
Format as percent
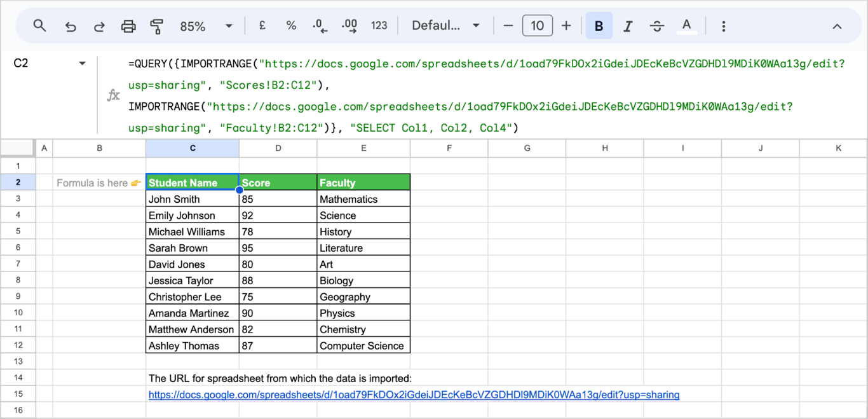coord(291,26)
